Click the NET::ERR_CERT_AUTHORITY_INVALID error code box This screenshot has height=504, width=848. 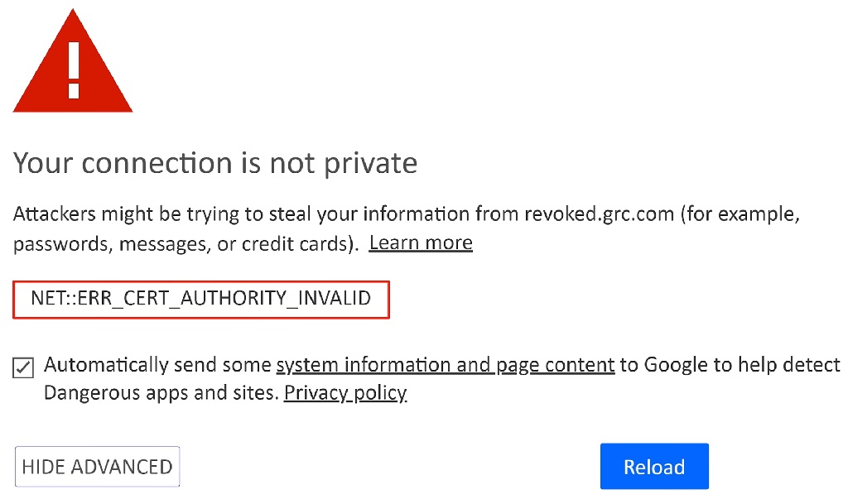coord(201,300)
